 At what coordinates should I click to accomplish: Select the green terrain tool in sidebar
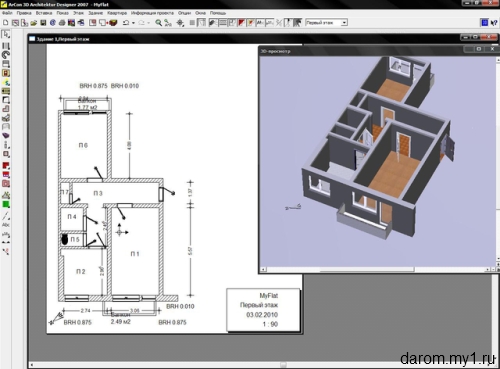6,204
